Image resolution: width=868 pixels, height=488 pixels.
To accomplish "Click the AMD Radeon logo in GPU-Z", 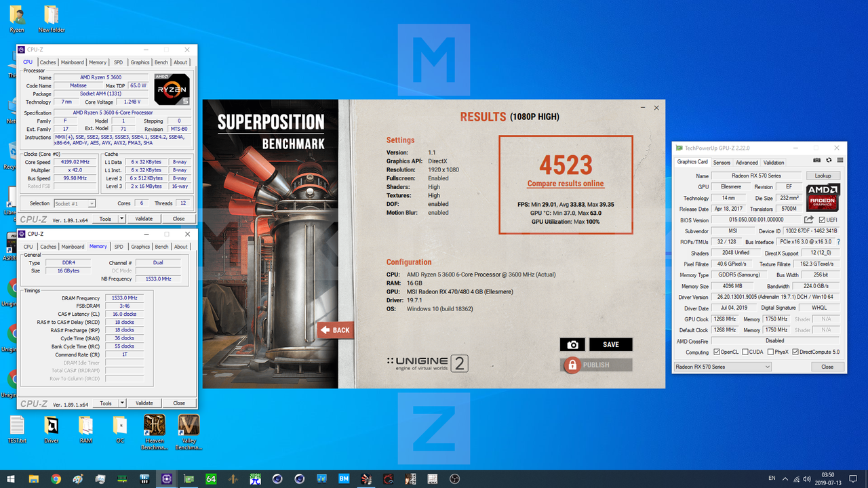I will tap(823, 197).
